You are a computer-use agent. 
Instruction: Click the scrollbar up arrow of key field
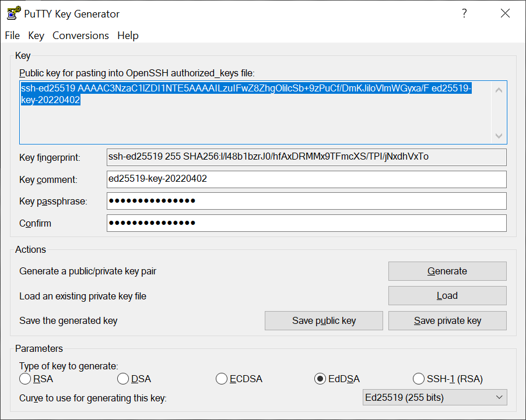pyautogui.click(x=499, y=89)
